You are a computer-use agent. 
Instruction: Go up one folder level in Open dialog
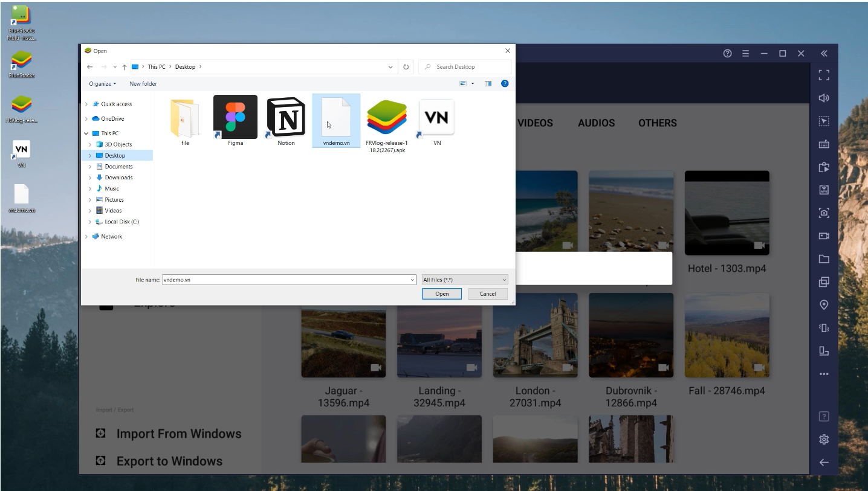coord(125,67)
